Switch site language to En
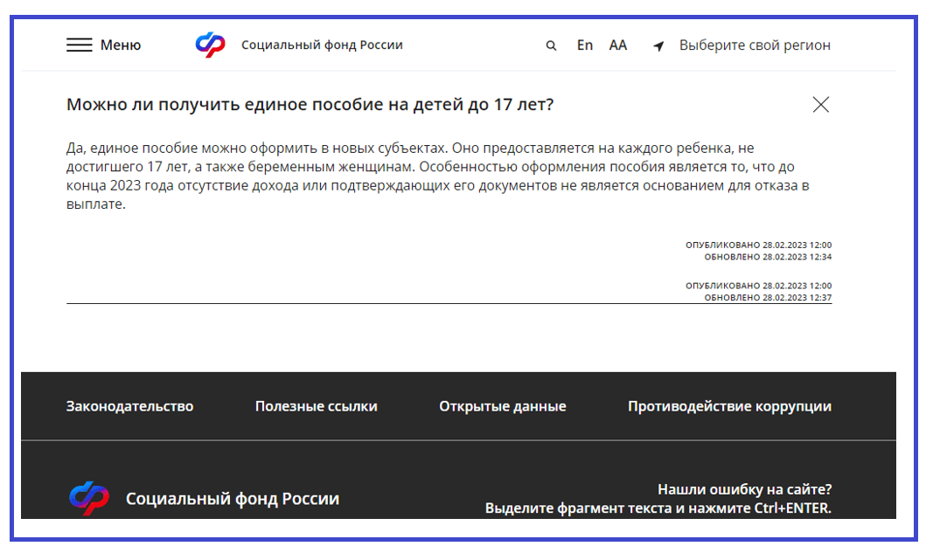Screen dimensions: 933x560 pos(585,45)
